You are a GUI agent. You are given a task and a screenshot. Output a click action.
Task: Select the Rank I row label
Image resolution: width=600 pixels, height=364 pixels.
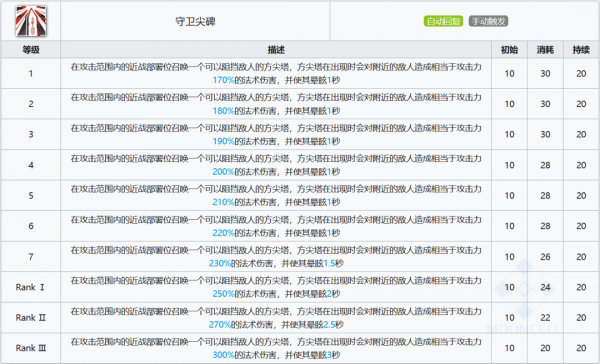(x=30, y=287)
